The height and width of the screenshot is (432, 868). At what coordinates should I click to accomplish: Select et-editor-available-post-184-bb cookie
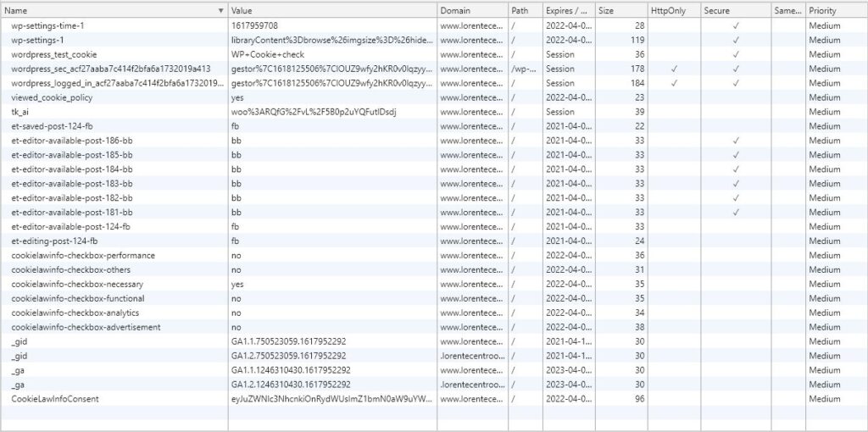coord(434,169)
